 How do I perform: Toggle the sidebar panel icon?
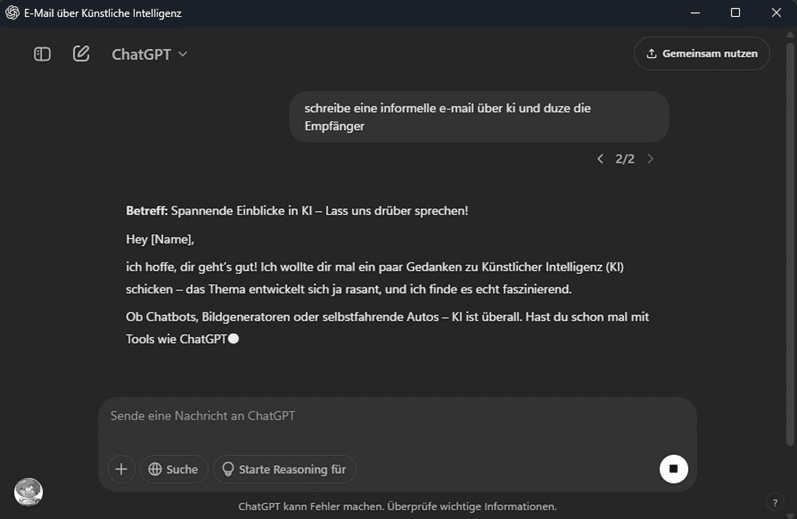pos(42,54)
